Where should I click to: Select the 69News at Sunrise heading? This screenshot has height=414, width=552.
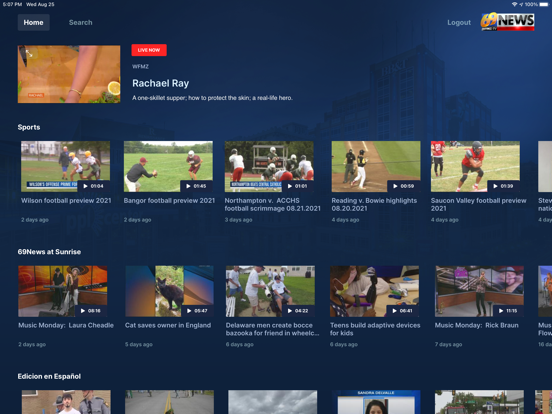49,252
